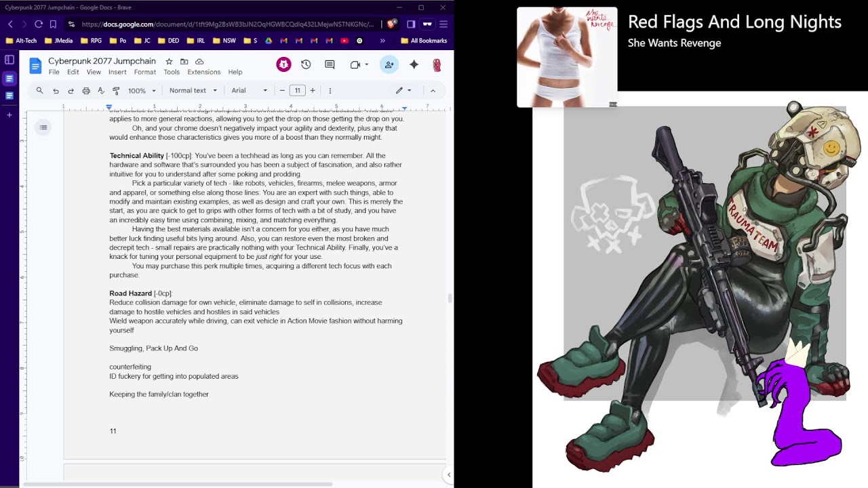Activate the paint format roller

[x=116, y=90]
